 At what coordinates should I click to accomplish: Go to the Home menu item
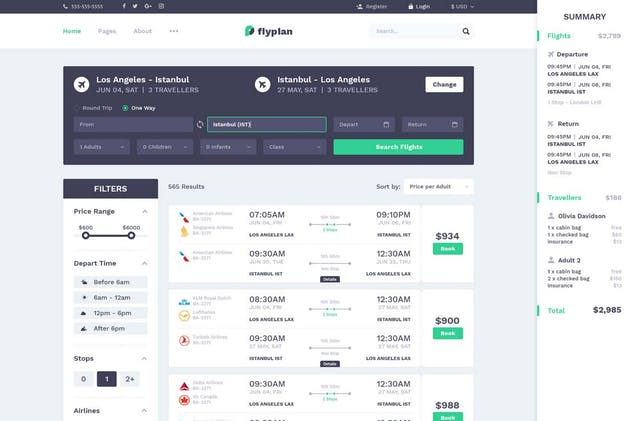tap(72, 31)
